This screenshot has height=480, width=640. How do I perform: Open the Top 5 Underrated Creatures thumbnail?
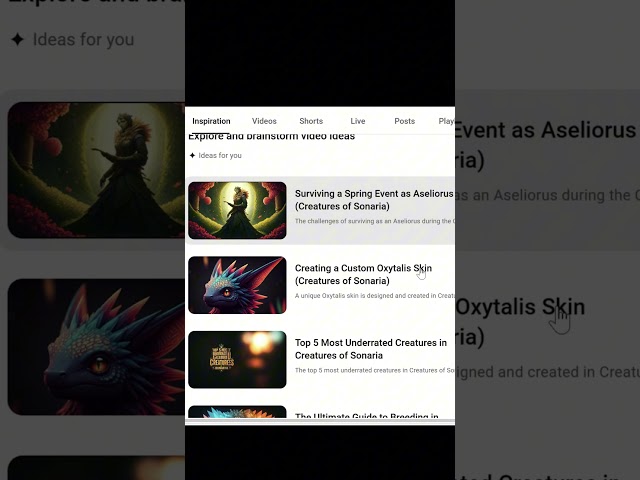237,360
